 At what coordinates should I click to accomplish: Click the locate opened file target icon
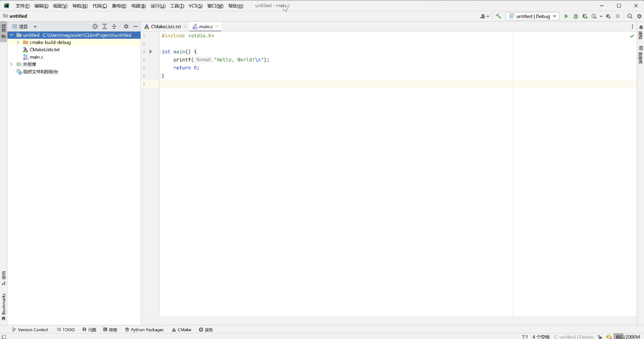(95, 27)
